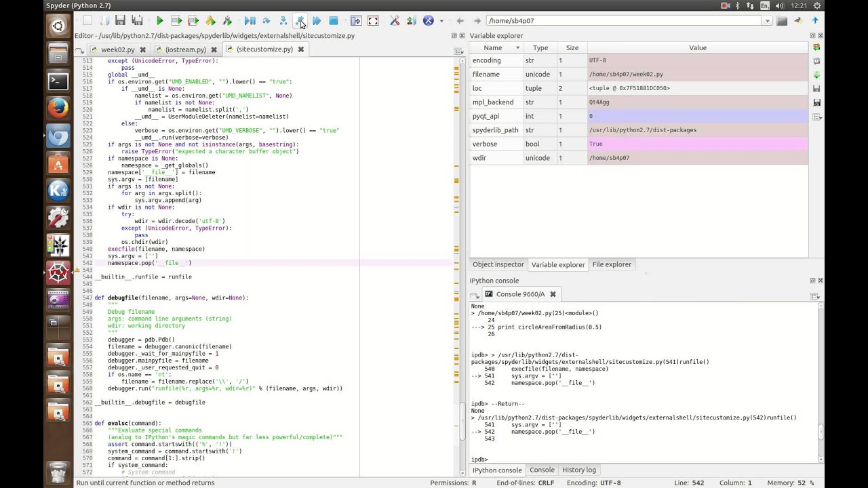Run current line in debugger
868x488 pixels.
[x=267, y=21]
